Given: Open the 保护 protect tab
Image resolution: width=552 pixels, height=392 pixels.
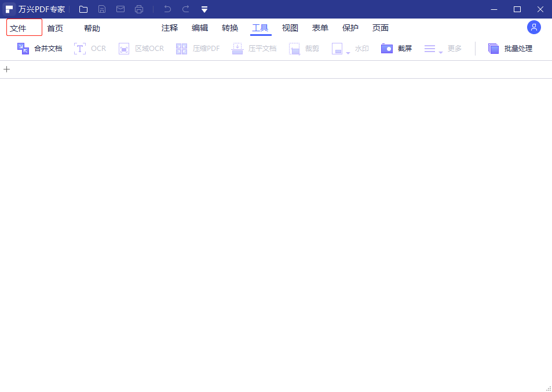Looking at the screenshot, I should (x=350, y=28).
